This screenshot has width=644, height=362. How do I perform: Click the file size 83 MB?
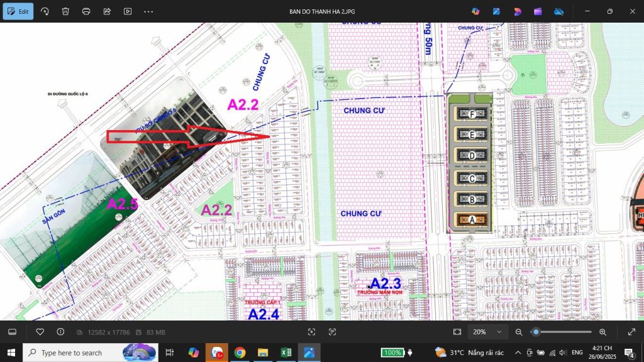point(156,332)
